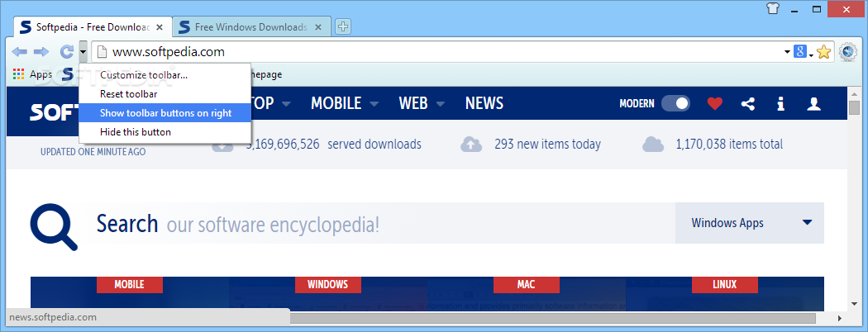Select Hide this button entry

pyautogui.click(x=165, y=131)
